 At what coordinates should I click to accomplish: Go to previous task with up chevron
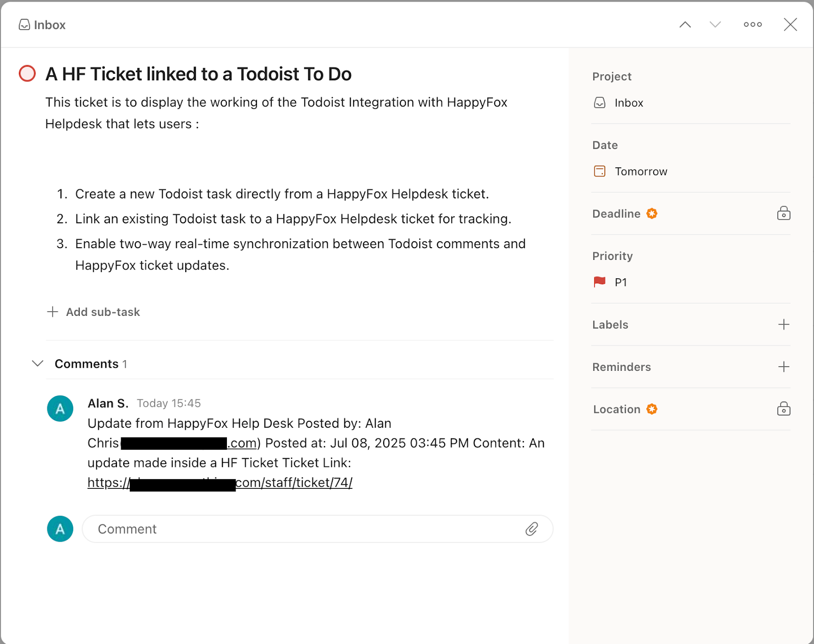[685, 24]
